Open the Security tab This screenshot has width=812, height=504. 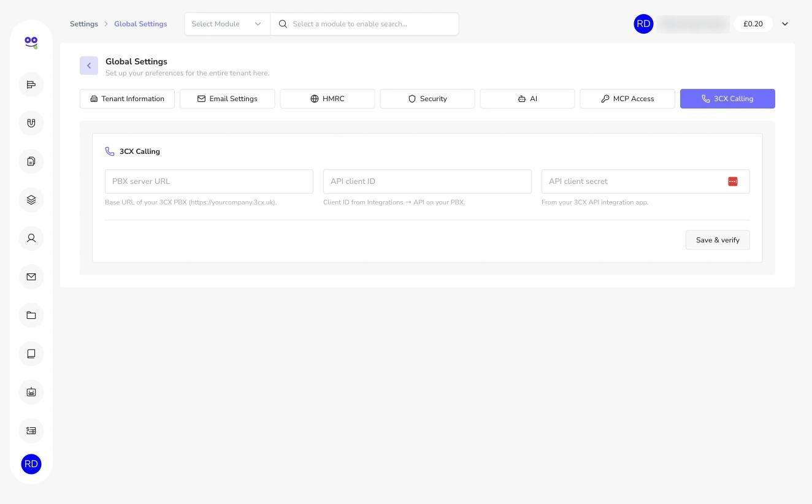coord(427,99)
